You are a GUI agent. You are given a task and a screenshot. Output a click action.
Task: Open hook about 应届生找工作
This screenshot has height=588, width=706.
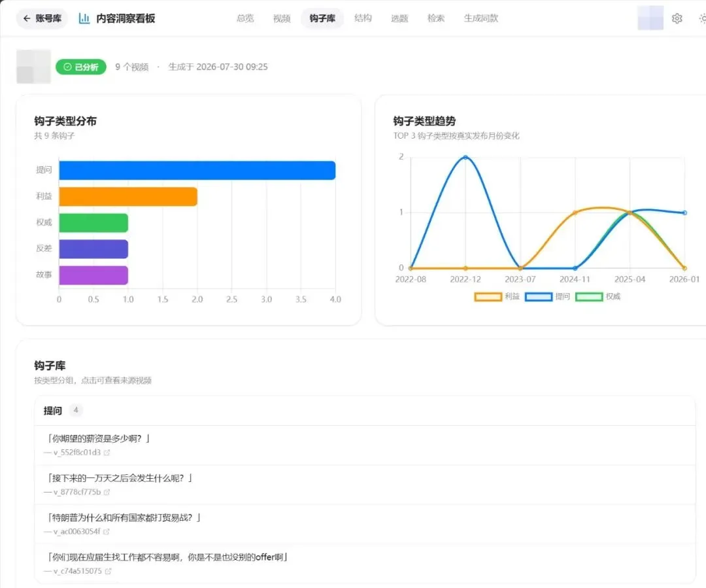click(167, 557)
